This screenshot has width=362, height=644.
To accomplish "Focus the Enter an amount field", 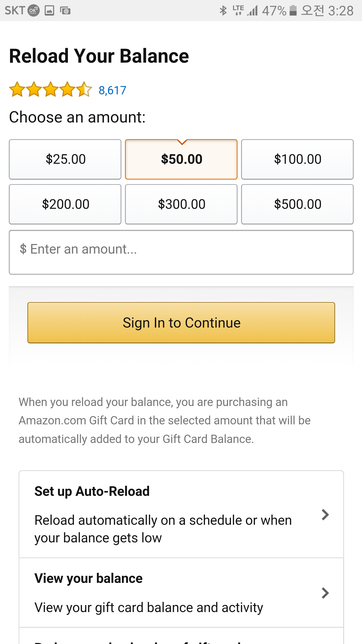I will [181, 252].
